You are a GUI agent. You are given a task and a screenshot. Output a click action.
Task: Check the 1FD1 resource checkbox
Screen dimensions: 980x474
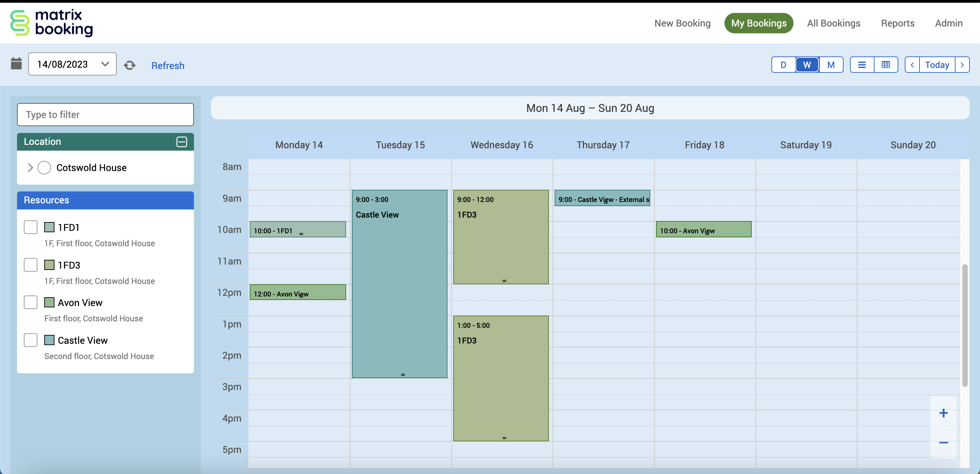tap(30, 227)
